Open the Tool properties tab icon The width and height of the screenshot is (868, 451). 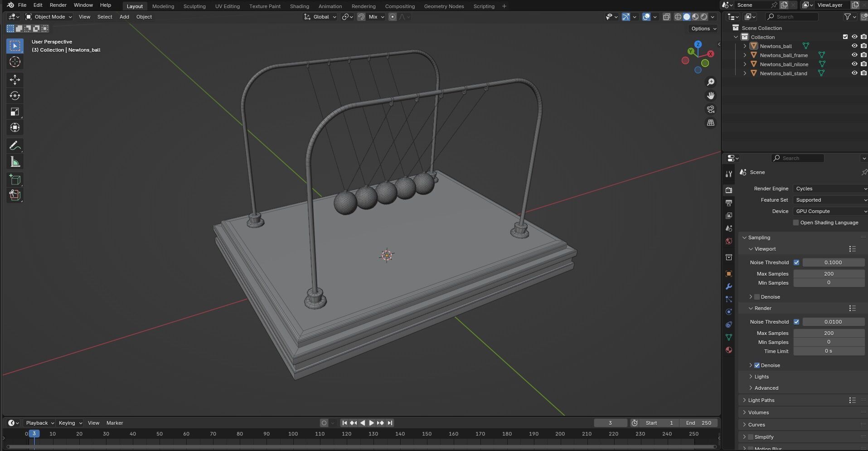(x=729, y=174)
